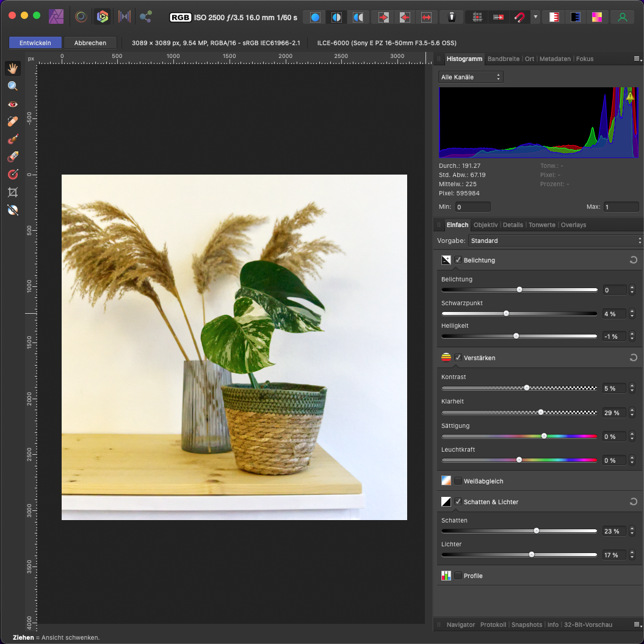Image resolution: width=644 pixels, height=644 pixels.
Task: Select the Overlay Paint brush tool
Action: pos(13,139)
